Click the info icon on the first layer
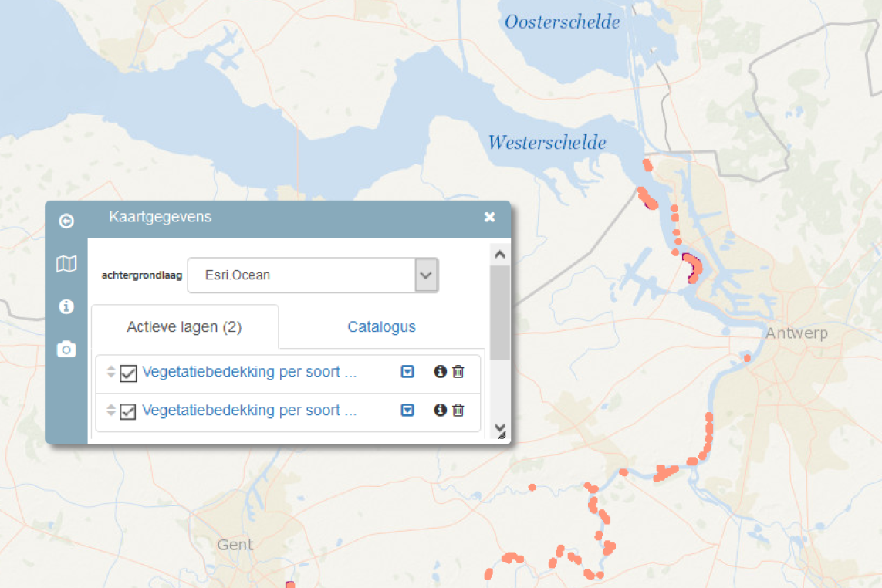The width and height of the screenshot is (882, 588). coord(440,371)
